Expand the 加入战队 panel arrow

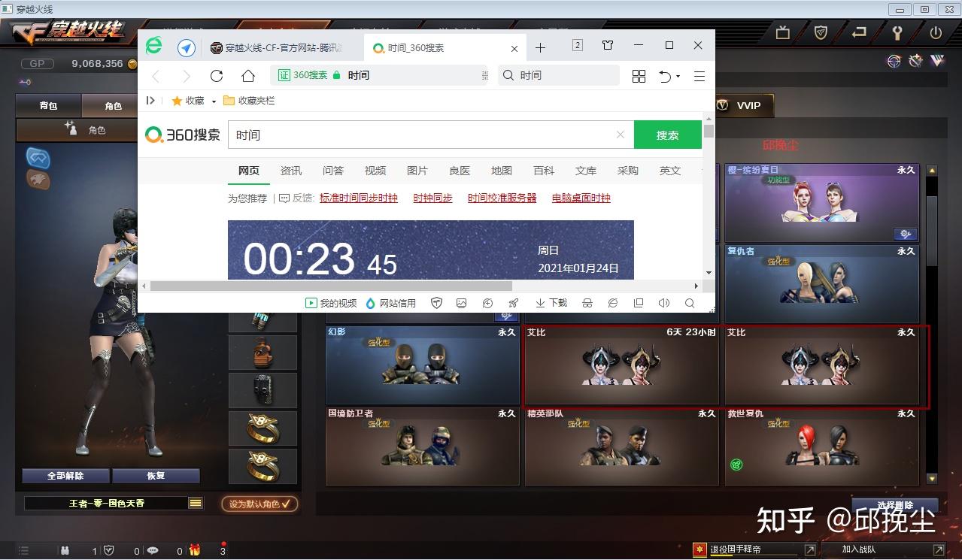938,550
